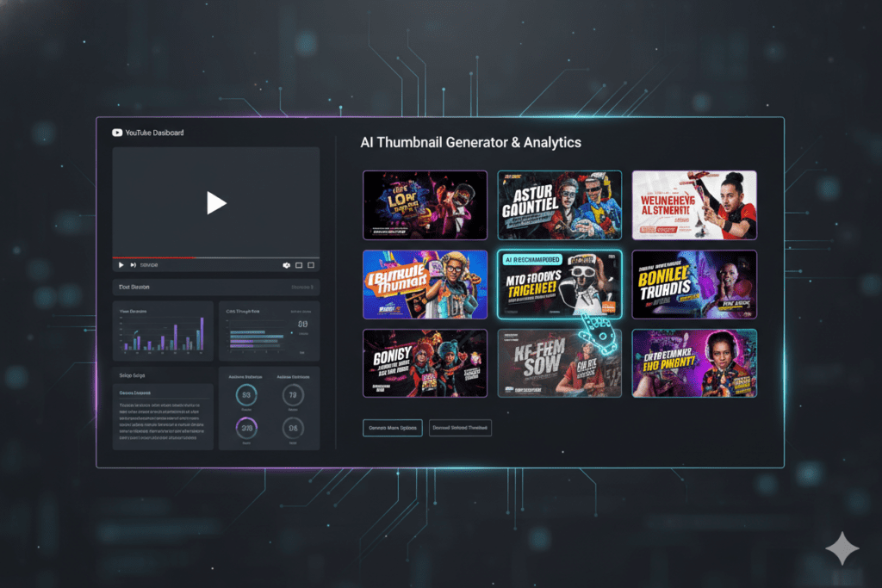Open the ASTUR GAUNTIEL thumbnail
The width and height of the screenshot is (882, 588).
pyautogui.click(x=560, y=205)
